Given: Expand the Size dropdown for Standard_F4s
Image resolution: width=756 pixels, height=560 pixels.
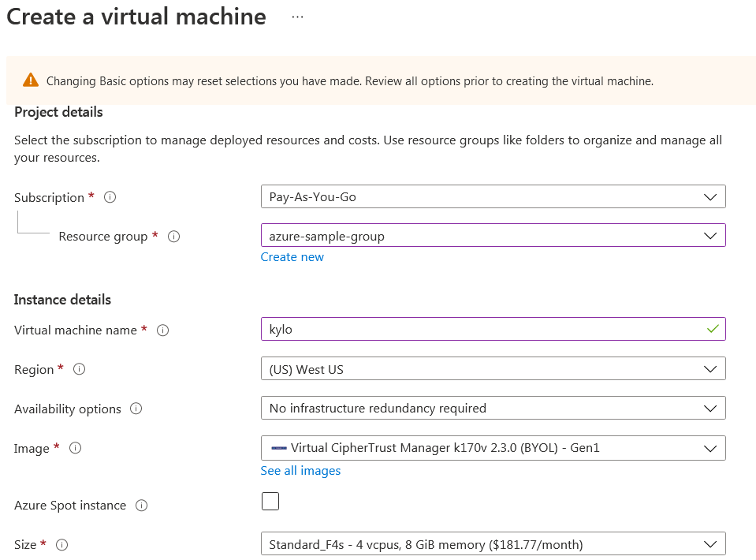Looking at the screenshot, I should (x=493, y=544).
